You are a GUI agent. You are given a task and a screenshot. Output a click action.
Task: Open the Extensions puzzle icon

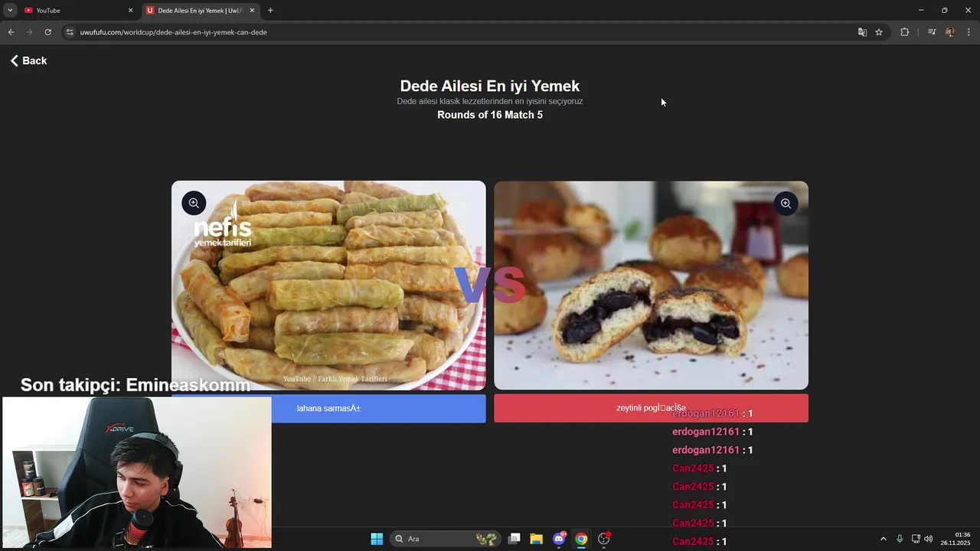[x=904, y=32]
